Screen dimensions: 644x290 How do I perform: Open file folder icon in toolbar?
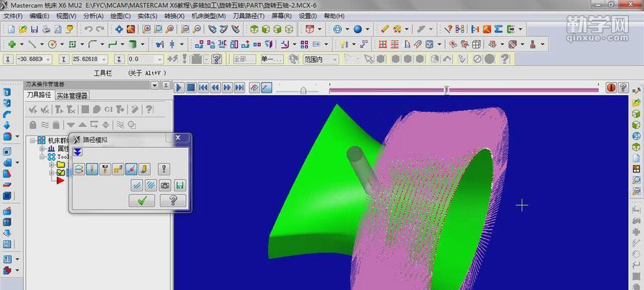pyautogui.click(x=23, y=29)
